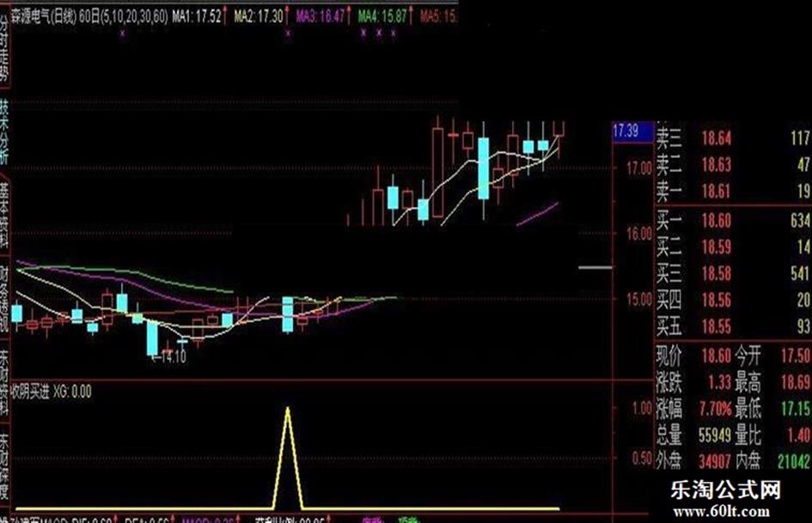Click the 买四 price 18.56
The image size is (812, 523).
[717, 300]
